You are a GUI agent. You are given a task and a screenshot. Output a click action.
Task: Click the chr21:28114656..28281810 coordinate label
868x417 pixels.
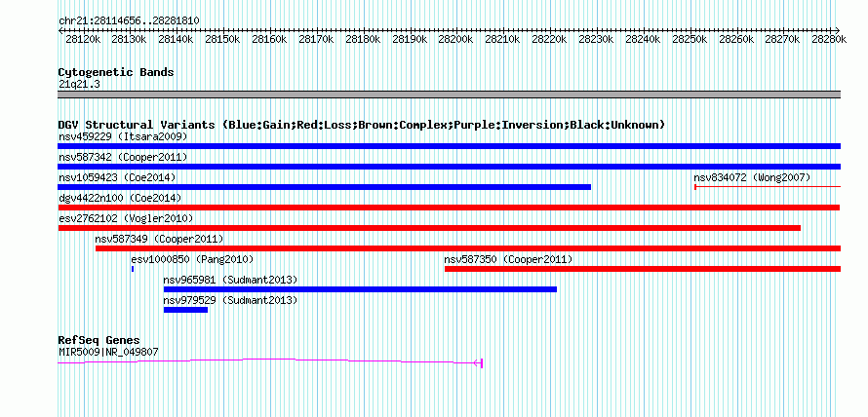click(129, 20)
